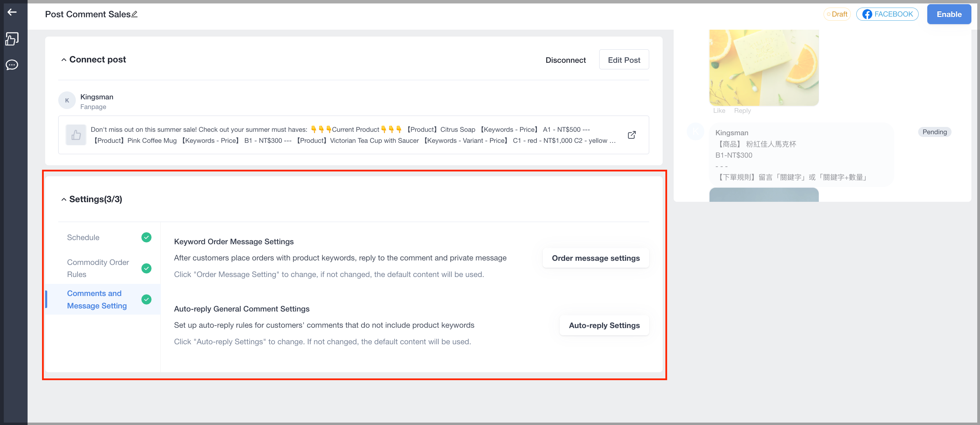Edit the title with pencil icon
This screenshot has width=980, height=425.
134,14
